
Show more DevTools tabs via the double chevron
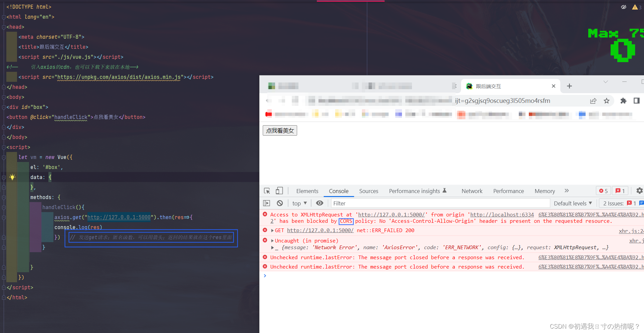point(567,190)
